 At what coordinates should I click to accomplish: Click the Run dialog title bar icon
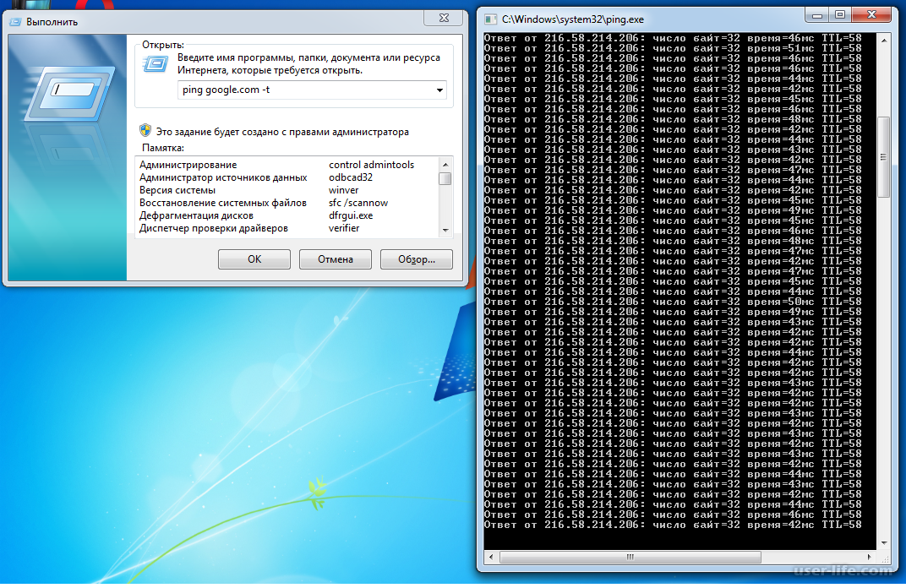pyautogui.click(x=15, y=22)
